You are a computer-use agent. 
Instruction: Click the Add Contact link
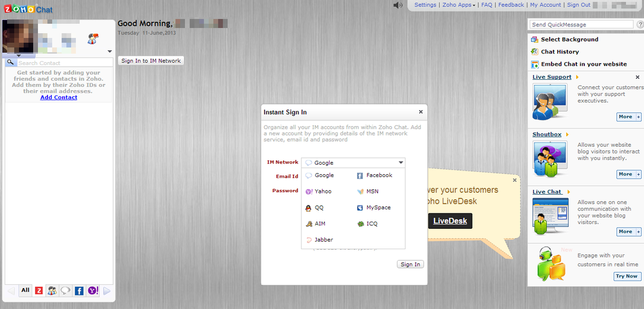tap(59, 97)
